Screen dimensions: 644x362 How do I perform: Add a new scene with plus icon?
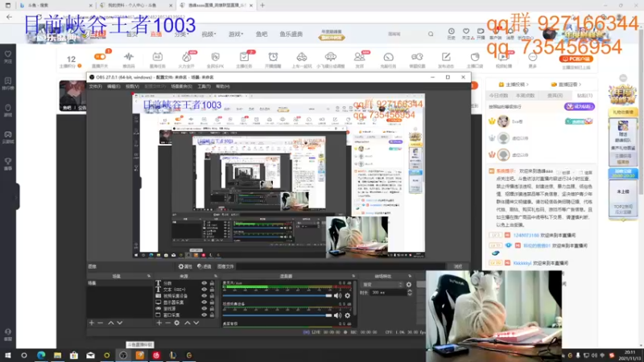click(92, 323)
